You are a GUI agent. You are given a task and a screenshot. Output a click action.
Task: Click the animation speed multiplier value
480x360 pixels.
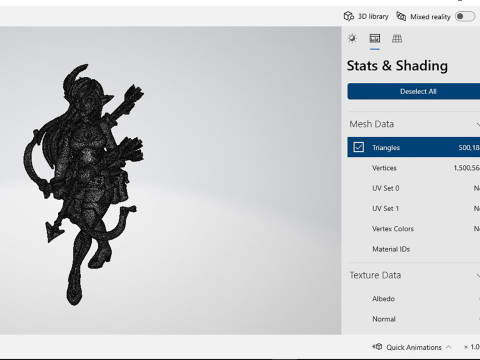[472, 347]
